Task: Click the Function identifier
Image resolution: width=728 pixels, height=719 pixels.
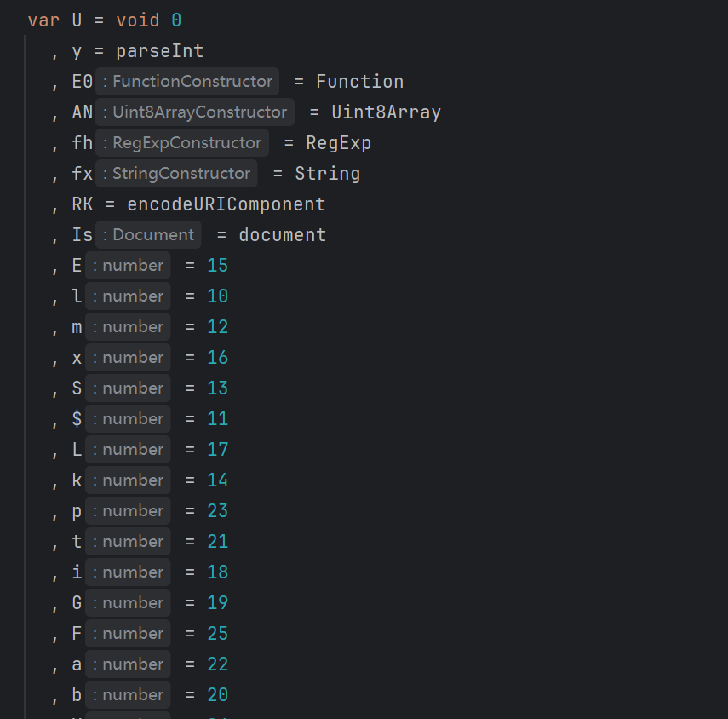Action: pyautogui.click(x=360, y=82)
